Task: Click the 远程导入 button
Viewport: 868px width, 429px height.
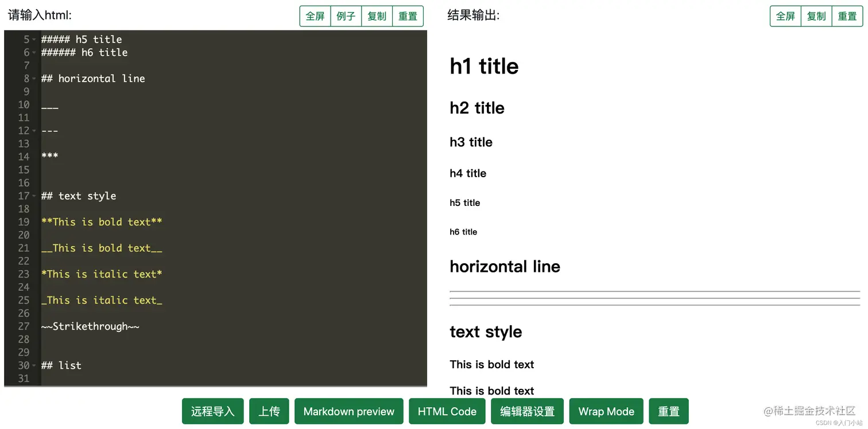Action: [x=213, y=411]
